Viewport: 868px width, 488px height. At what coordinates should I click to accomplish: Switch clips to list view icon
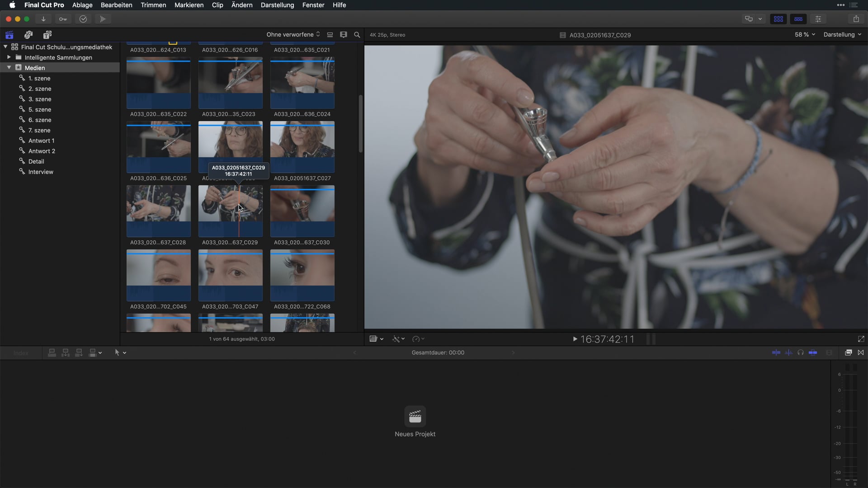click(330, 35)
